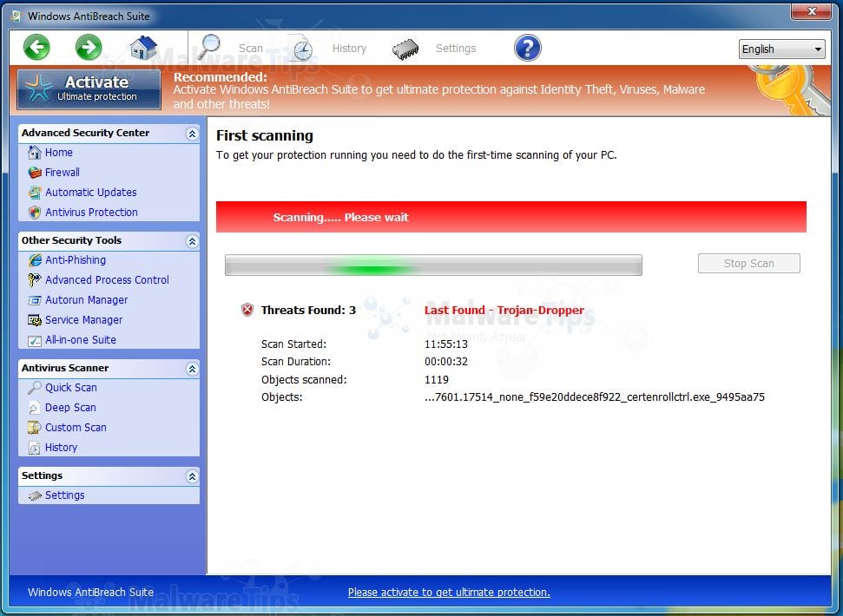The width and height of the screenshot is (843, 616).
Task: Click the 'First scanning' heading
Action: 265,135
